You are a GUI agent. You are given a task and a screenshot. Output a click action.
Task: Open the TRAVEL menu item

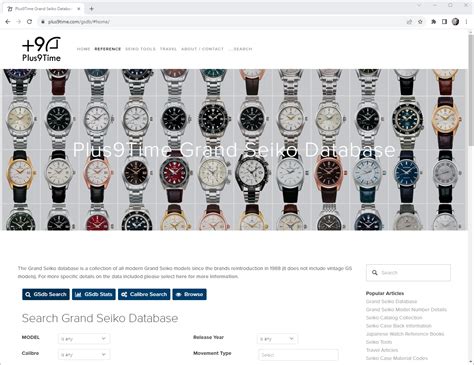click(168, 49)
